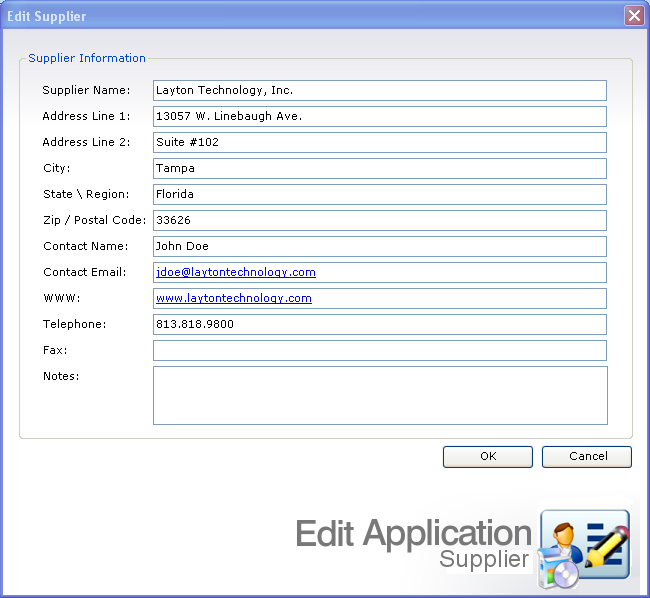Click the Supplier Name input field
Screen dimensions: 650x598
[380, 90]
